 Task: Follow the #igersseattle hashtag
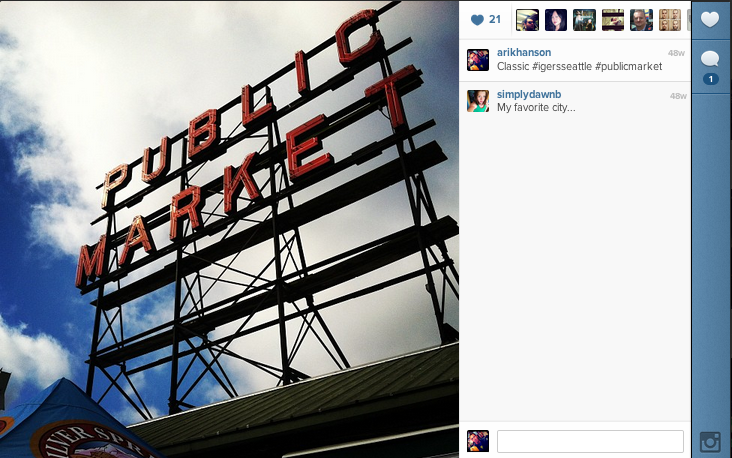coord(562,66)
